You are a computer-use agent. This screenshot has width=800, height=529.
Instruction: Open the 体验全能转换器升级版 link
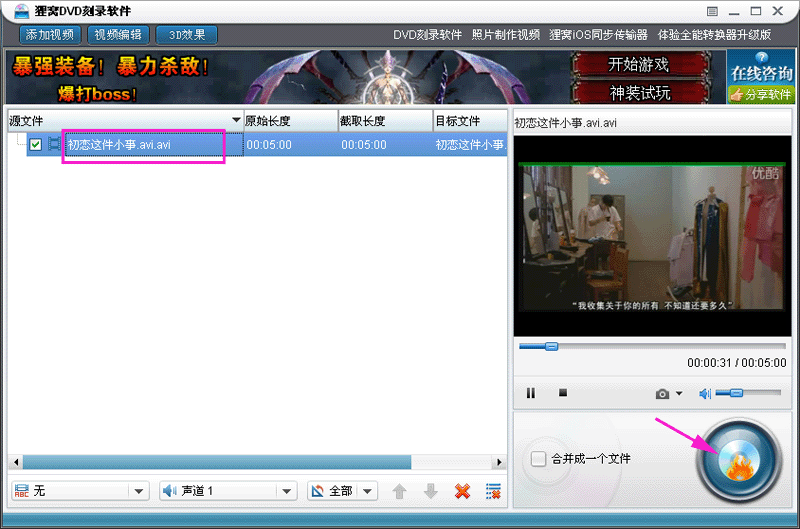pyautogui.click(x=714, y=35)
